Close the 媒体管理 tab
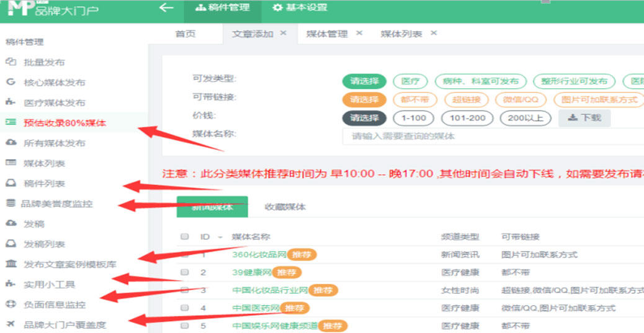This screenshot has height=333, width=644. coord(359,33)
